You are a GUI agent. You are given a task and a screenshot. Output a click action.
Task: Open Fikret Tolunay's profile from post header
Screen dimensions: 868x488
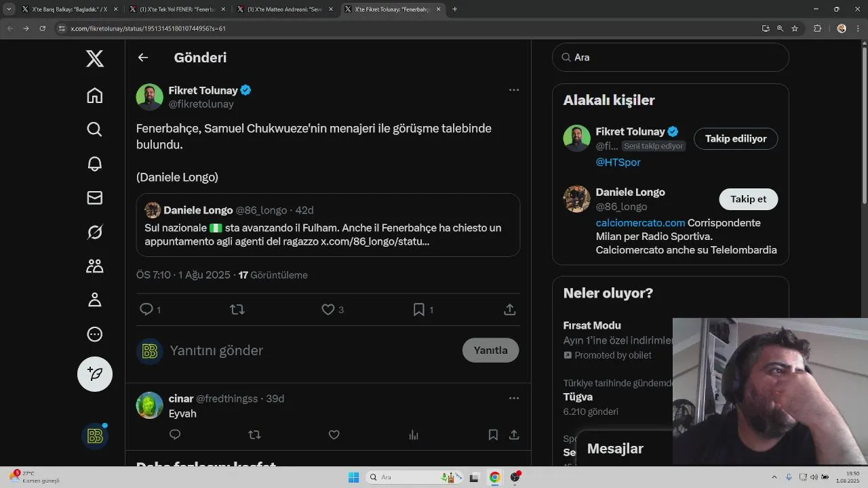203,90
